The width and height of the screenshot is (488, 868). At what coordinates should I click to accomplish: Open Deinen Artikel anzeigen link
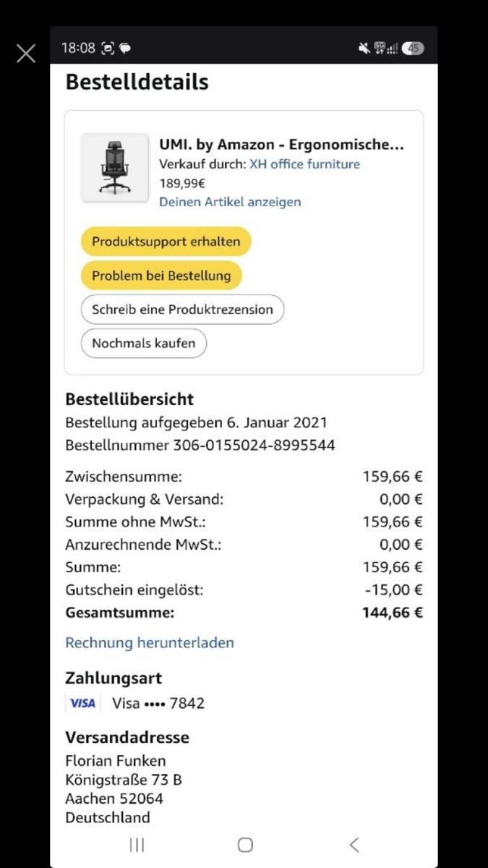click(230, 202)
